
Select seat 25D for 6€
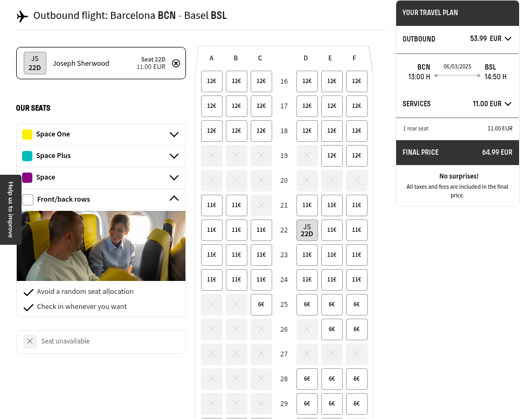[x=307, y=305]
